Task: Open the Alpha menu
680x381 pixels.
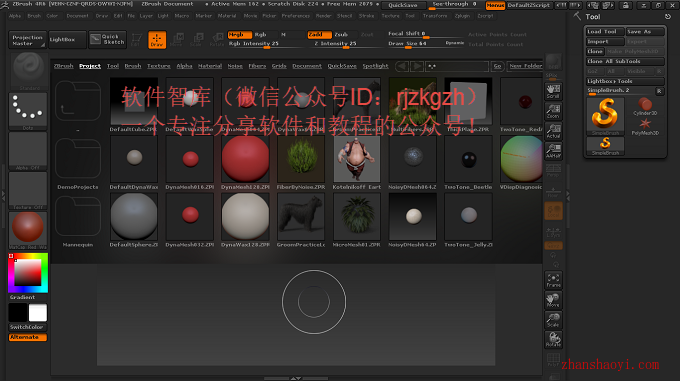Action: coord(15,16)
